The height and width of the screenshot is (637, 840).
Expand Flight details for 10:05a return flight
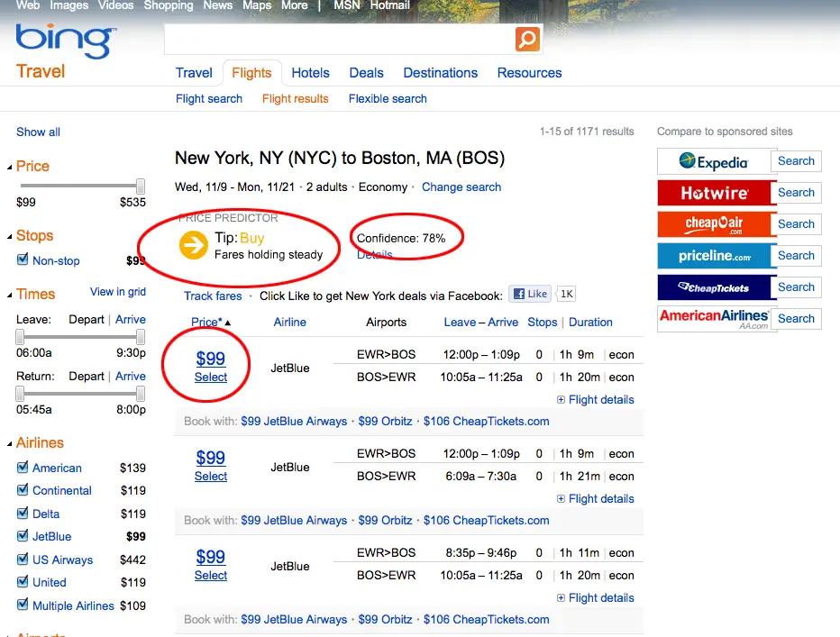595,400
